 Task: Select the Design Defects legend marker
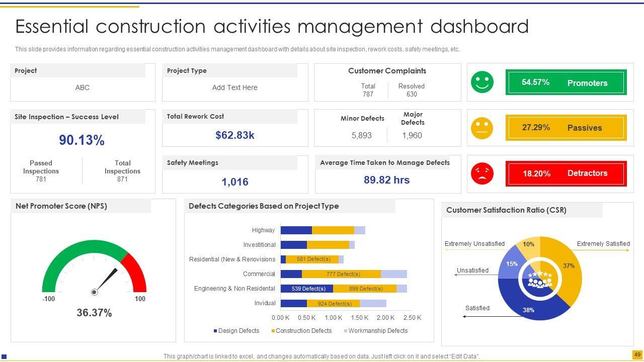click(x=215, y=331)
